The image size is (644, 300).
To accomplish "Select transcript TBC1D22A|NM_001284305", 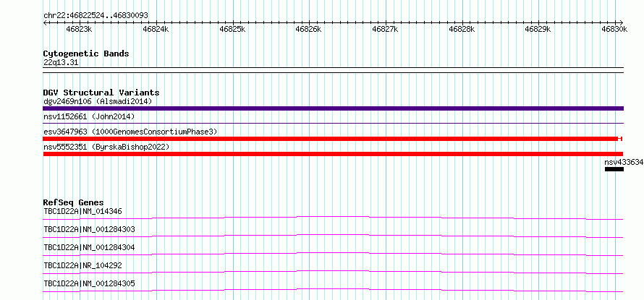I will [x=89, y=283].
